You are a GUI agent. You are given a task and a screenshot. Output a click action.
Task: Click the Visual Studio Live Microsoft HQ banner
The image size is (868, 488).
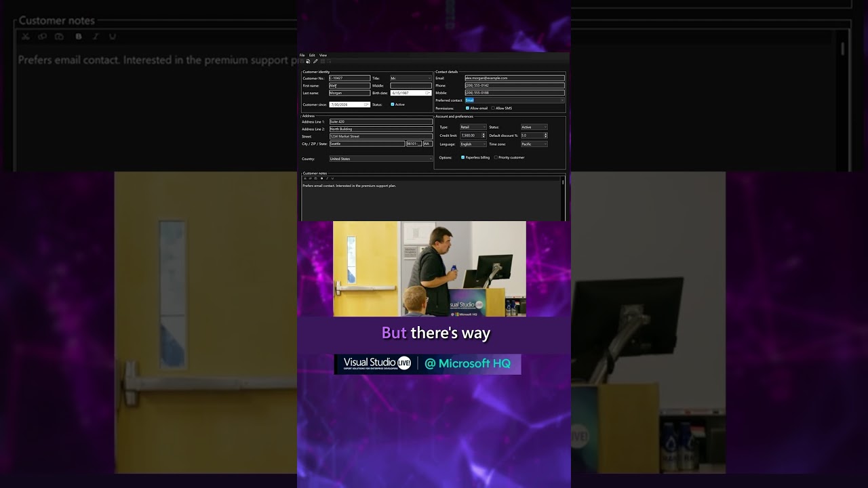(427, 364)
